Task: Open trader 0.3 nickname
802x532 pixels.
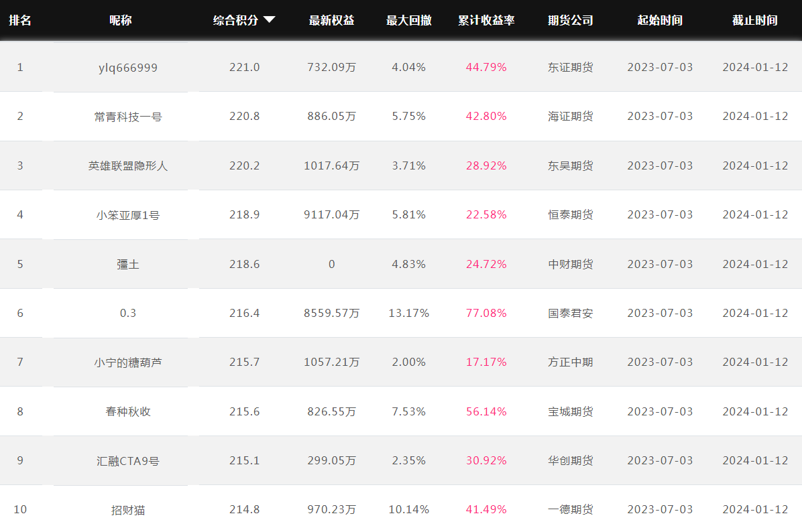Action: pos(128,314)
